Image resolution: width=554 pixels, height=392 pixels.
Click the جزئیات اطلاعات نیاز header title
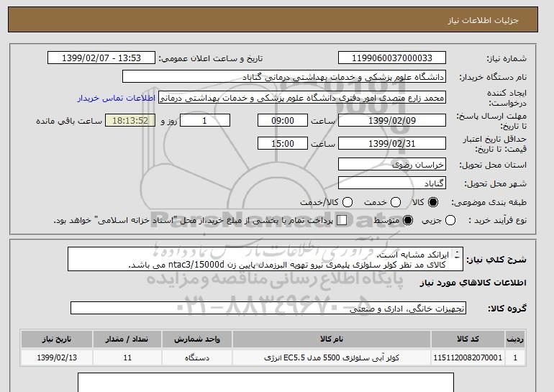point(483,20)
